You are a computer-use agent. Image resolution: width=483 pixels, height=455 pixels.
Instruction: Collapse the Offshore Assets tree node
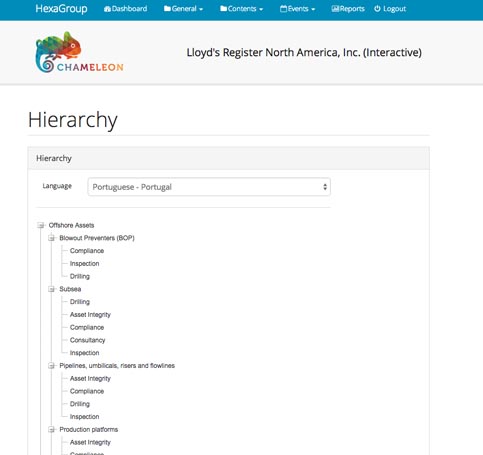pyautogui.click(x=41, y=226)
